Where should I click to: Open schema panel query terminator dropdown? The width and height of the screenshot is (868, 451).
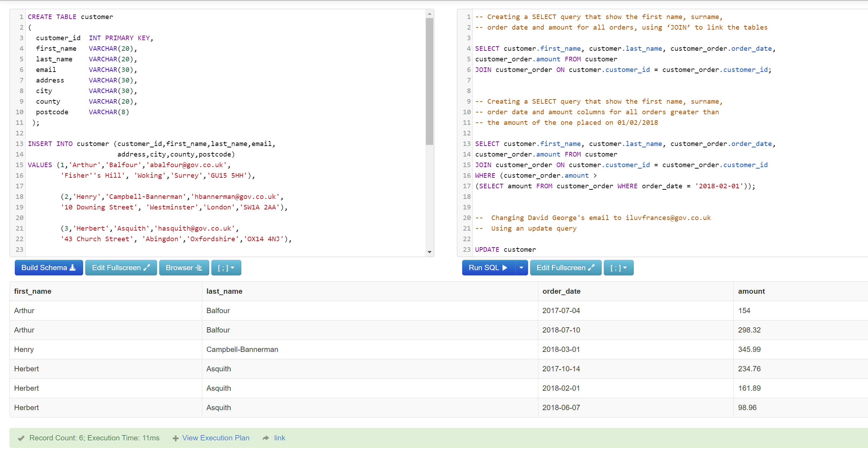coord(226,268)
